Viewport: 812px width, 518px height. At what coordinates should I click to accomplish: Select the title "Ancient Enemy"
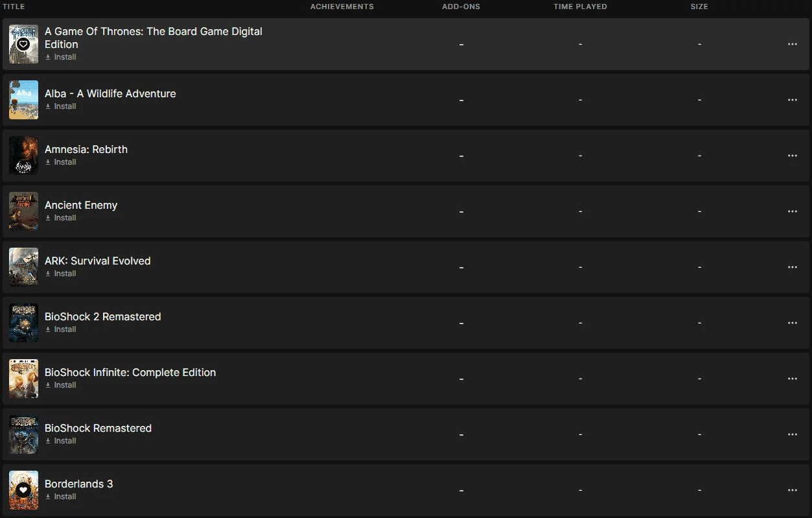coord(81,205)
